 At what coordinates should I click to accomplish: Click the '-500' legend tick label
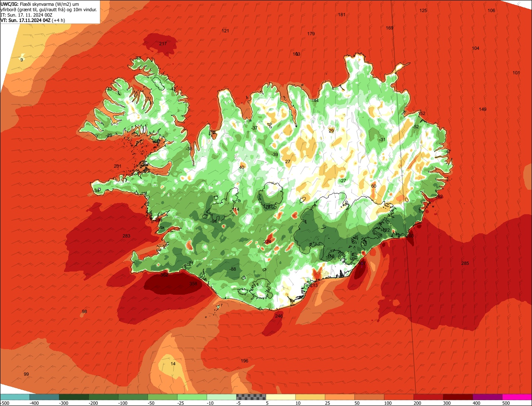click(x=5, y=403)
